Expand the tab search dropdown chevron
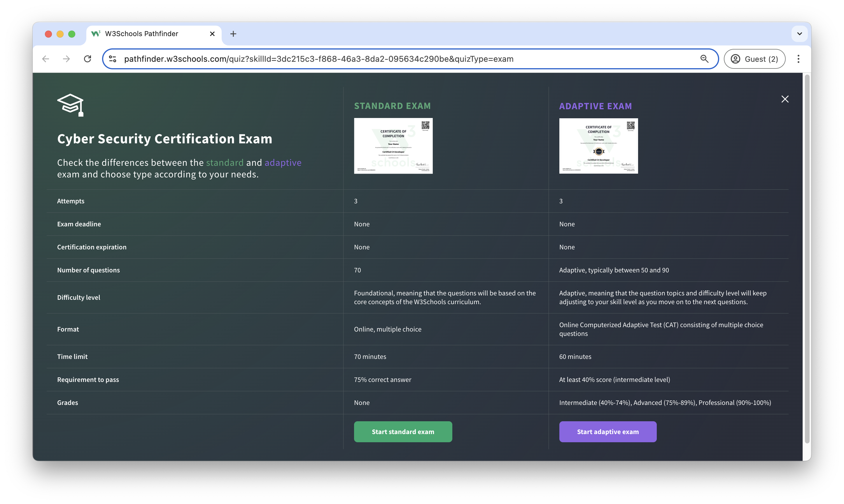The image size is (844, 504). coord(799,34)
